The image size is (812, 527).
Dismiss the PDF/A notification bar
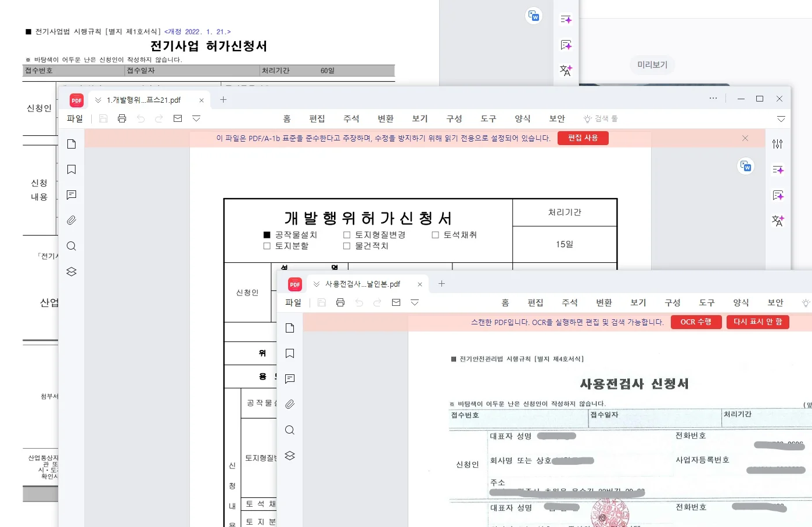pyautogui.click(x=745, y=138)
